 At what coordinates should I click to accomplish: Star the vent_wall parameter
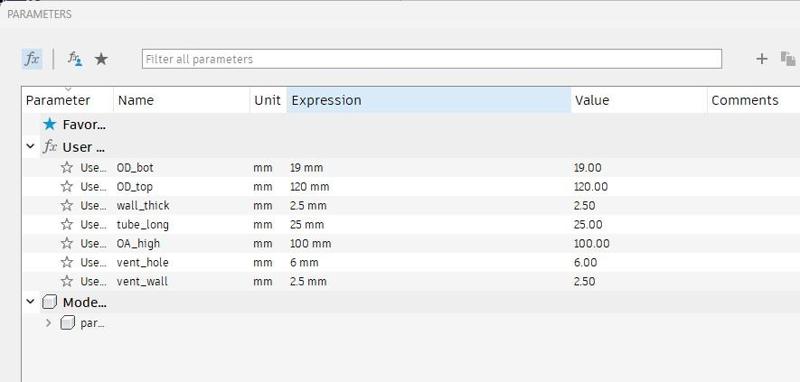point(67,281)
